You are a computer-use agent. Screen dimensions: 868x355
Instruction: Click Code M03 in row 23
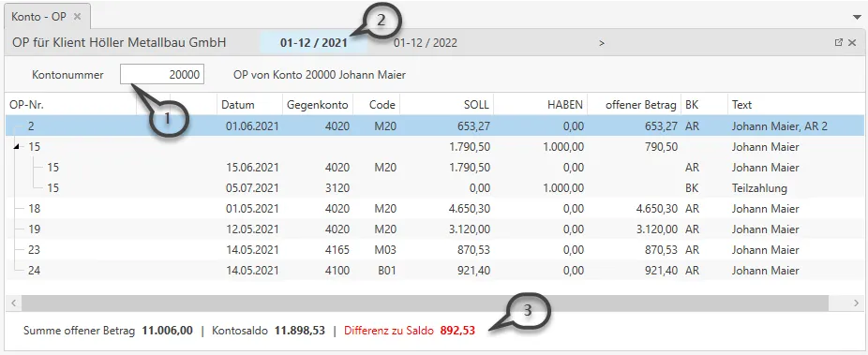tap(385, 250)
